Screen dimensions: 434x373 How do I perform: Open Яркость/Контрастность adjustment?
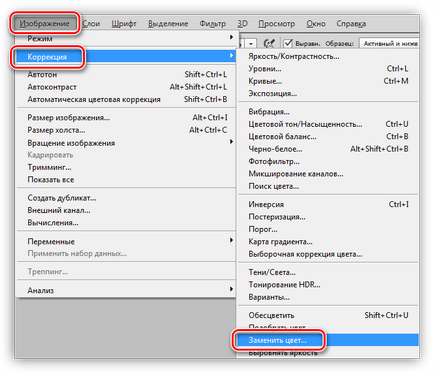(328, 56)
